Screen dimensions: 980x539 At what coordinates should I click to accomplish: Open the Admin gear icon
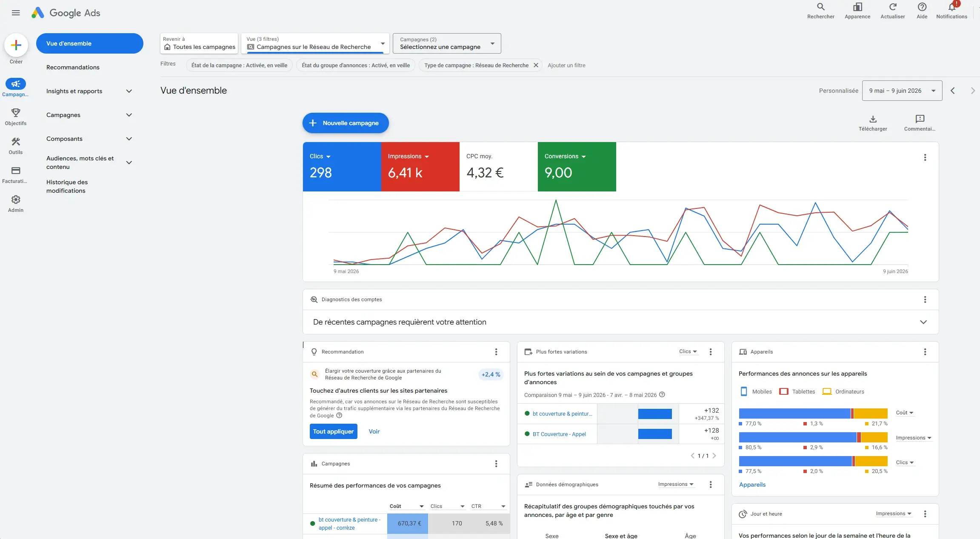(x=16, y=200)
